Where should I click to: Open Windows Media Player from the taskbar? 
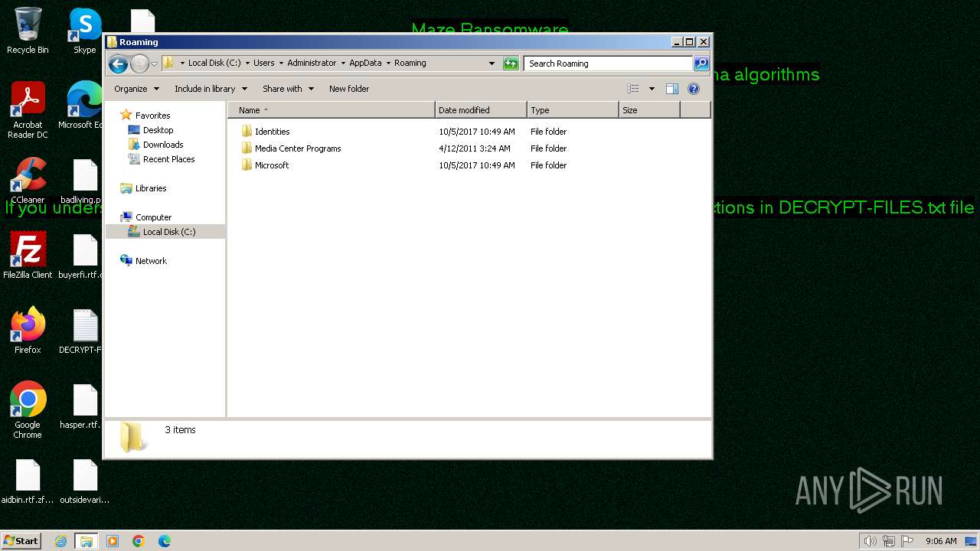(113, 541)
